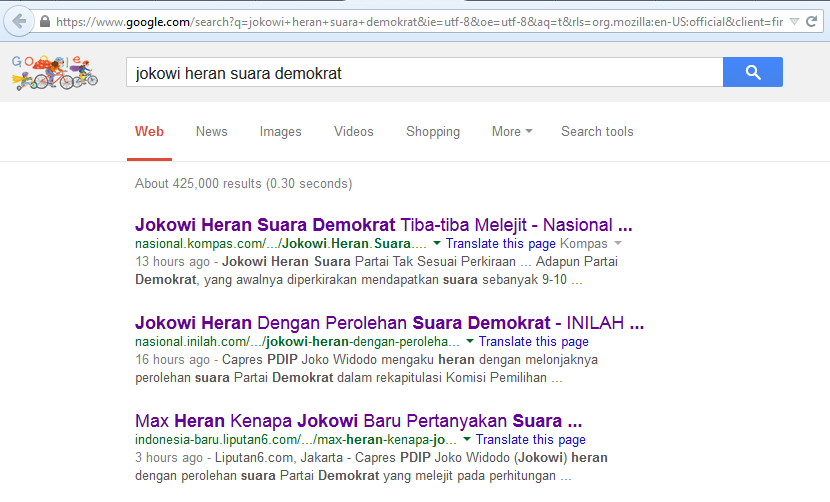Screen dimensions: 830x502
Task: Switch to the Shopping tab
Action: pos(433,131)
